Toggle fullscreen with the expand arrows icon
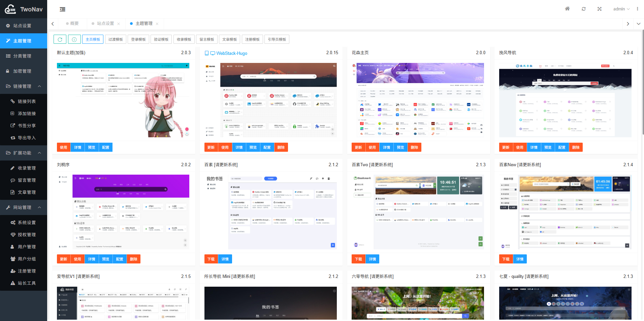Viewport: 644px width, 321px height. click(600, 9)
